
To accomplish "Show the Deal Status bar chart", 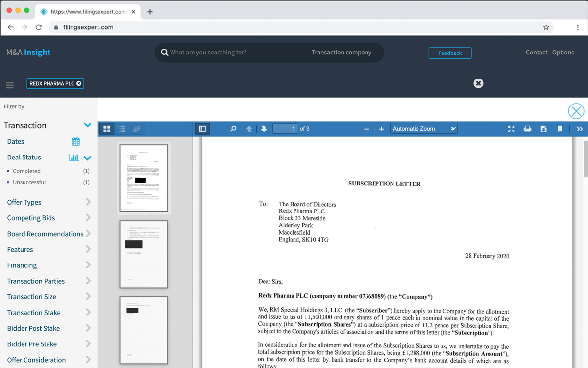I will click(74, 158).
